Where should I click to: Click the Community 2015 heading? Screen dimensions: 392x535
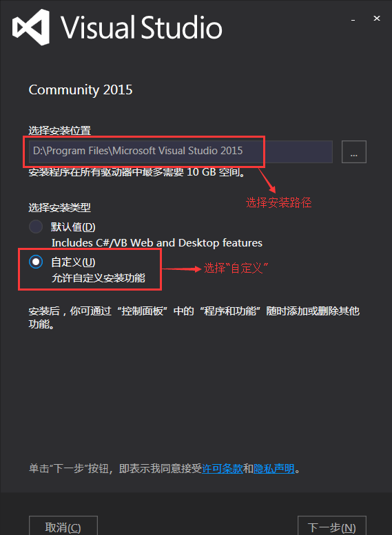81,90
